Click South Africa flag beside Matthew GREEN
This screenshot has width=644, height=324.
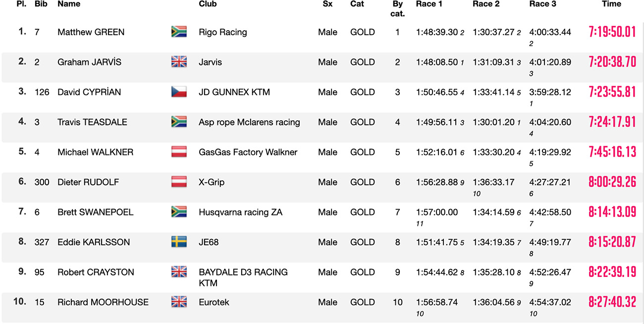click(179, 32)
